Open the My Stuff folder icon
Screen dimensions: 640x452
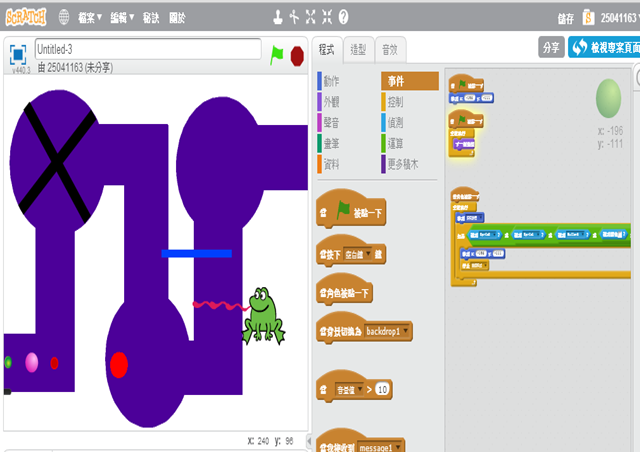[588, 18]
